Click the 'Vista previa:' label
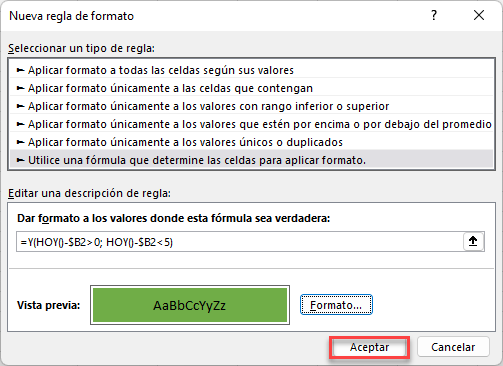The height and width of the screenshot is (366, 503). [49, 305]
